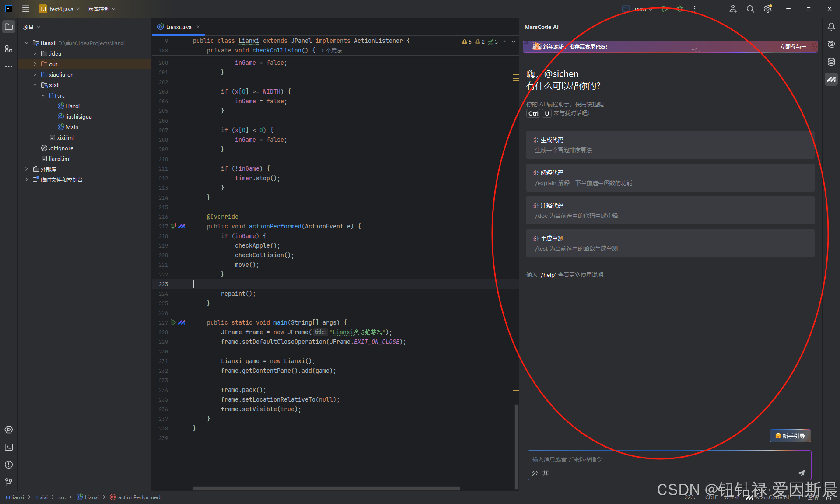Switch to the Lianxi.java editor tab
This screenshot has height=504, width=840.
(x=178, y=27)
